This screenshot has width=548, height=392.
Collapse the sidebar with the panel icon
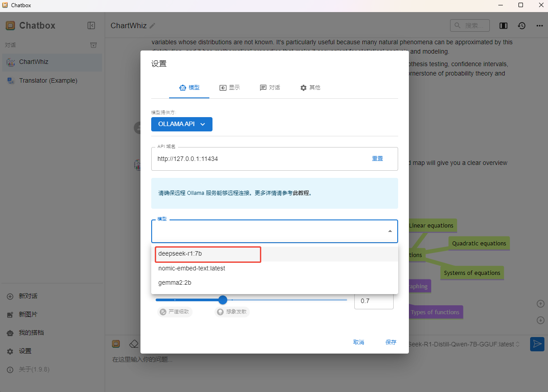point(91,25)
